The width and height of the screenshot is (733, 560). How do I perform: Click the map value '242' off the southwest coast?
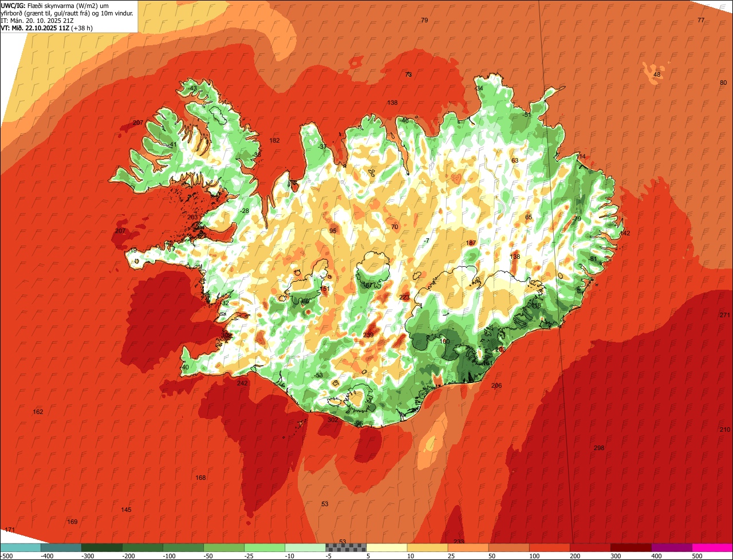242,383
